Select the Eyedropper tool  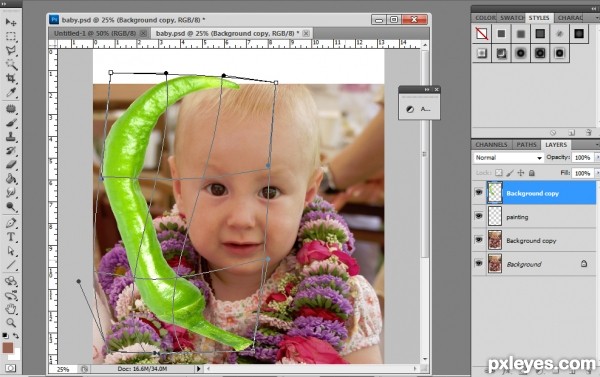(11, 93)
